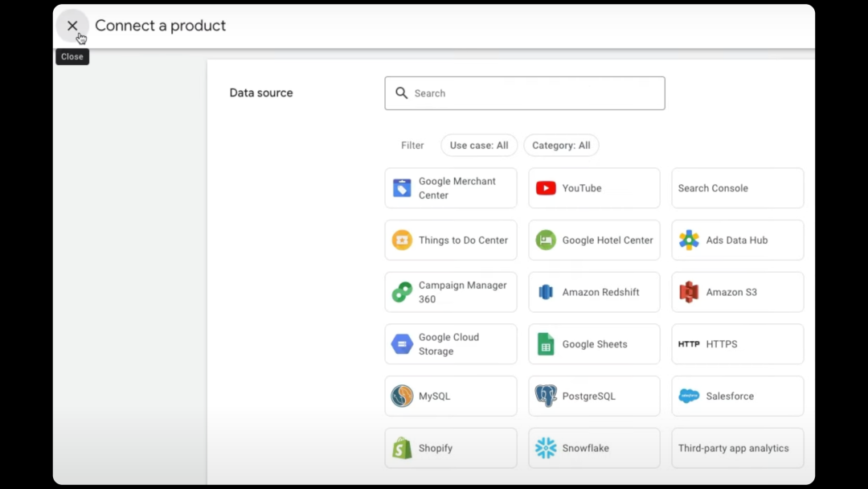This screenshot has height=489, width=868.
Task: Click the YouTube label text
Action: 582,188
